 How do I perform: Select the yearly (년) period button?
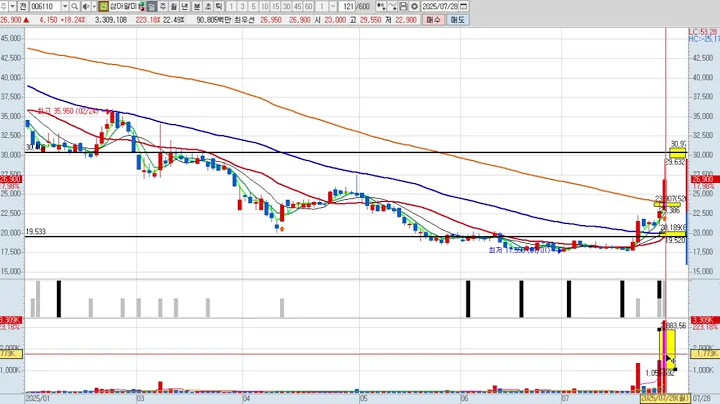(x=185, y=6)
